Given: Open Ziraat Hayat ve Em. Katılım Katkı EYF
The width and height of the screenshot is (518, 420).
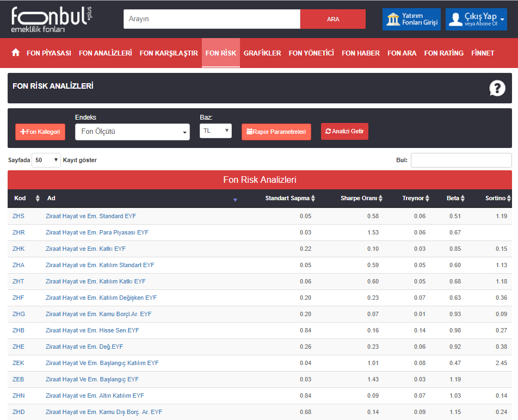Looking at the screenshot, I should point(95,281).
